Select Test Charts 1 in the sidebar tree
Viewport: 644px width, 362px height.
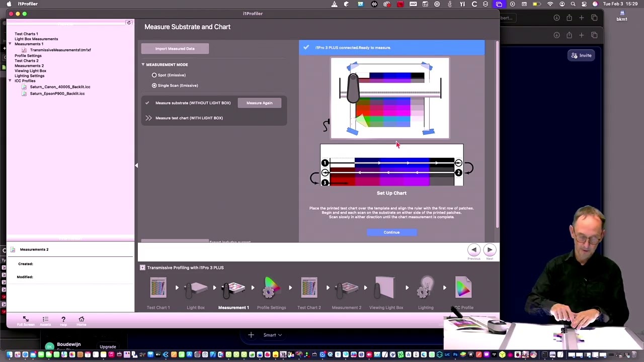pos(26,34)
